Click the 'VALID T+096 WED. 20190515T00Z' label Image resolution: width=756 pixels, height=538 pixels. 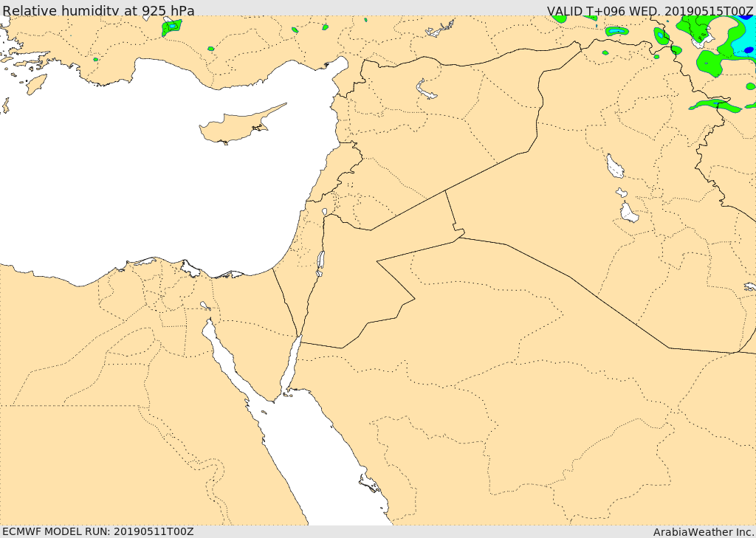(x=650, y=10)
